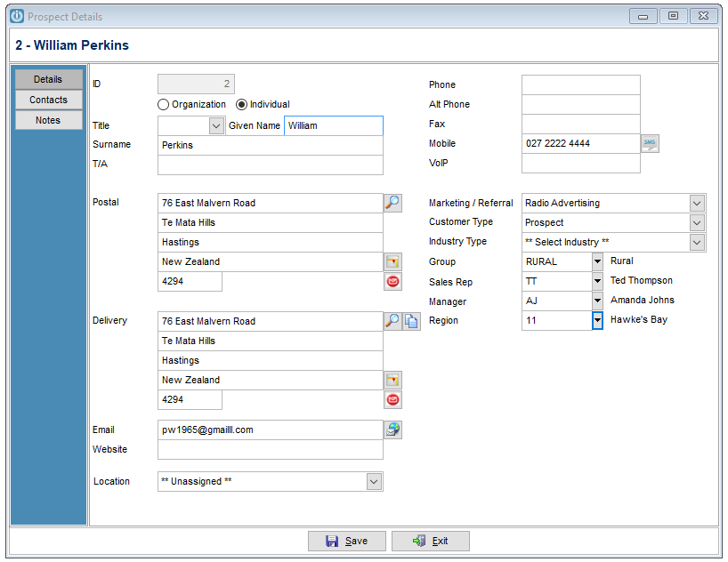Expand the Manager dropdown arrow
This screenshot has height=562, width=728.
(597, 301)
